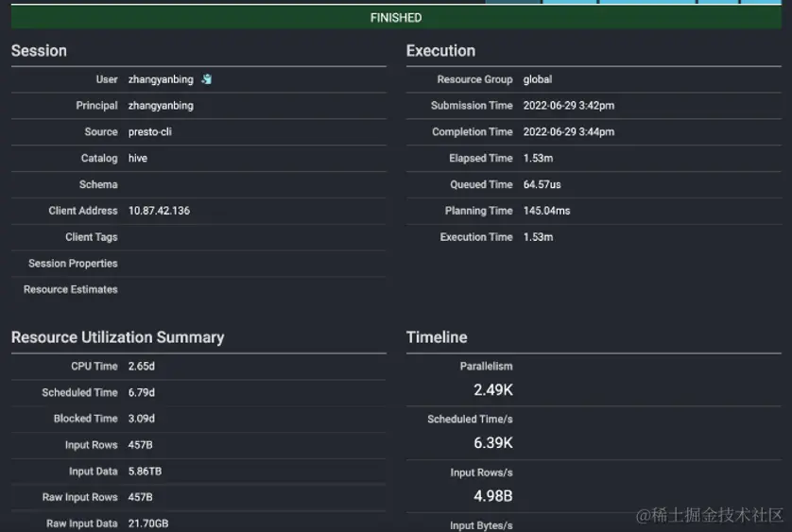Screen dimensions: 792x532
Task: Click the Scheduled Time/s value 6.39K
Action: (x=493, y=443)
